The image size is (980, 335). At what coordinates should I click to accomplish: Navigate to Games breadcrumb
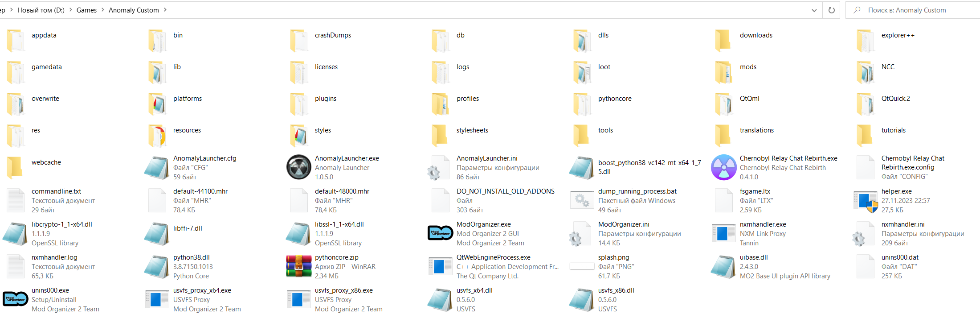coord(86,10)
